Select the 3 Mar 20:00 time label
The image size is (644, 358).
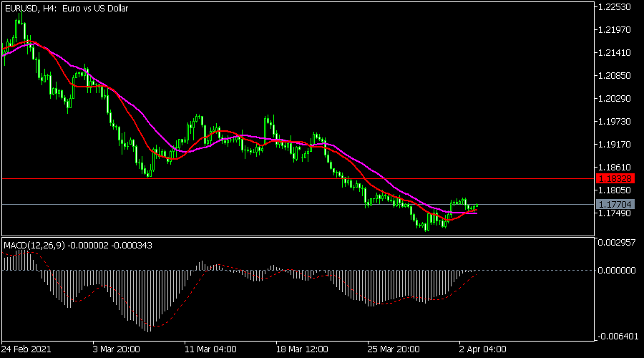[x=118, y=349]
